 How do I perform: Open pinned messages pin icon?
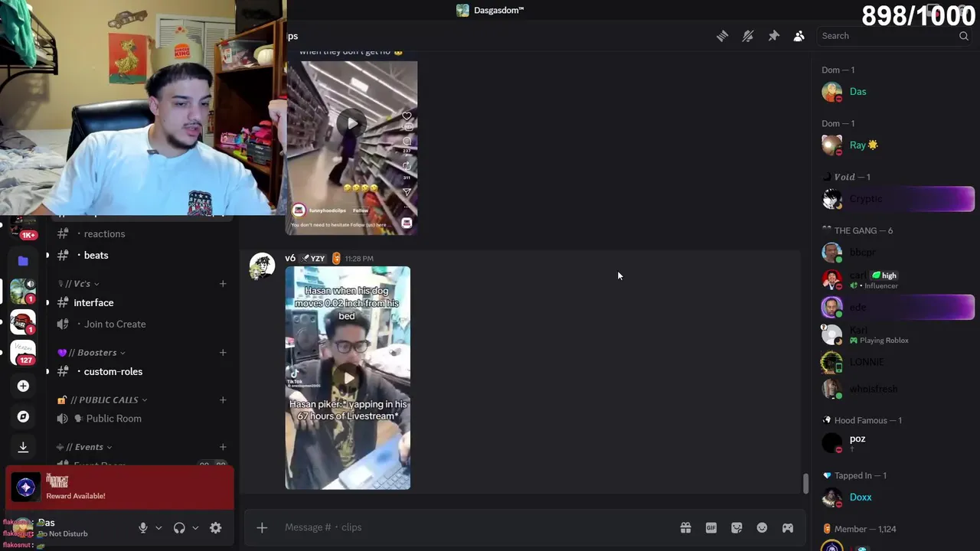tap(773, 36)
